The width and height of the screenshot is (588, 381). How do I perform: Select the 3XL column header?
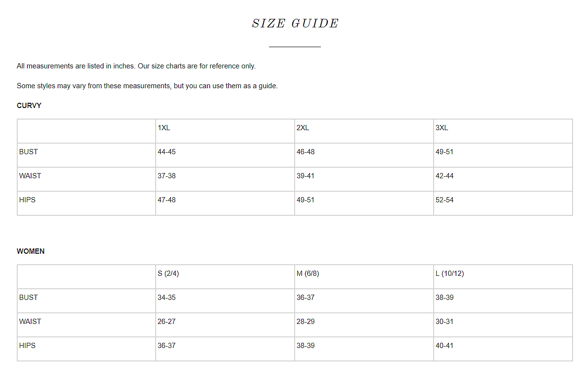[x=442, y=128]
